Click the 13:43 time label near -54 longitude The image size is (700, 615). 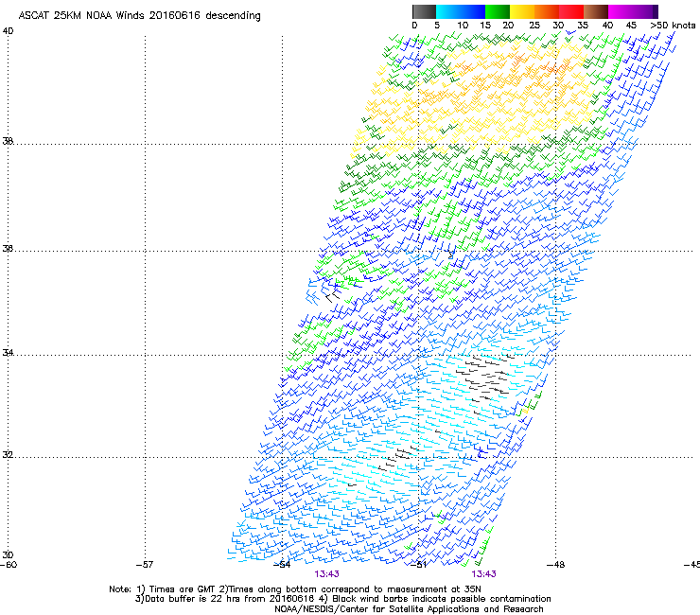point(326,574)
